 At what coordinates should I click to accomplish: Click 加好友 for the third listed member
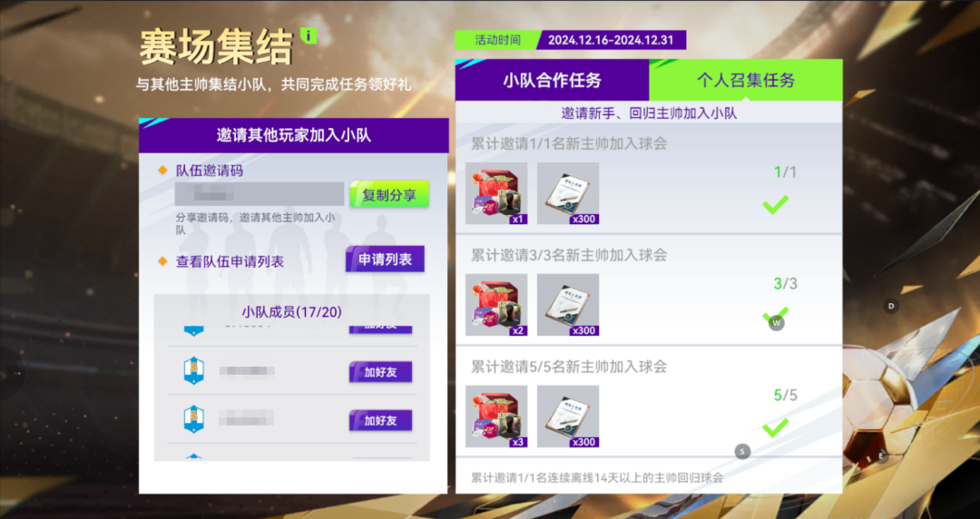(x=380, y=421)
